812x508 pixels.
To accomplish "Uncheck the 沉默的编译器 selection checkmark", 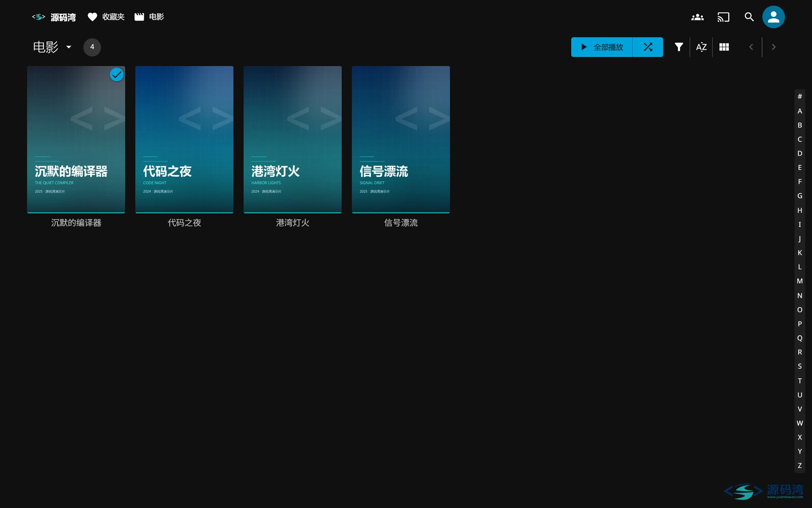I will click(x=117, y=75).
